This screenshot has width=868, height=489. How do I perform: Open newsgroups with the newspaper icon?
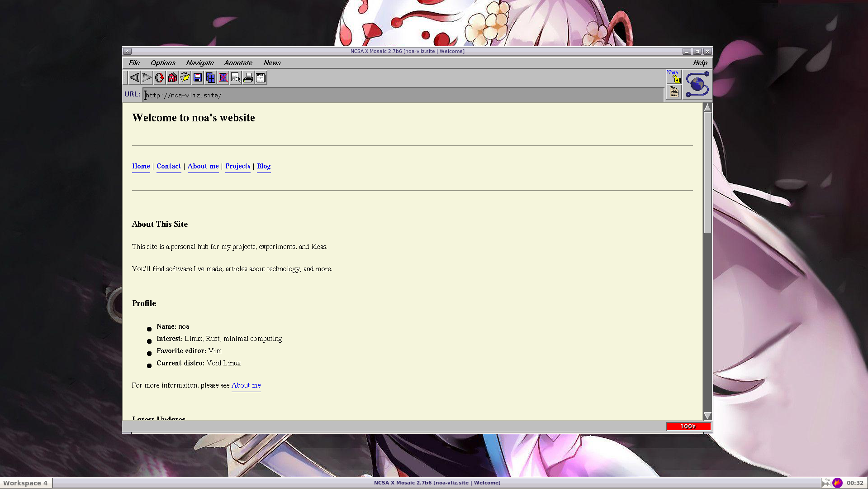click(261, 78)
